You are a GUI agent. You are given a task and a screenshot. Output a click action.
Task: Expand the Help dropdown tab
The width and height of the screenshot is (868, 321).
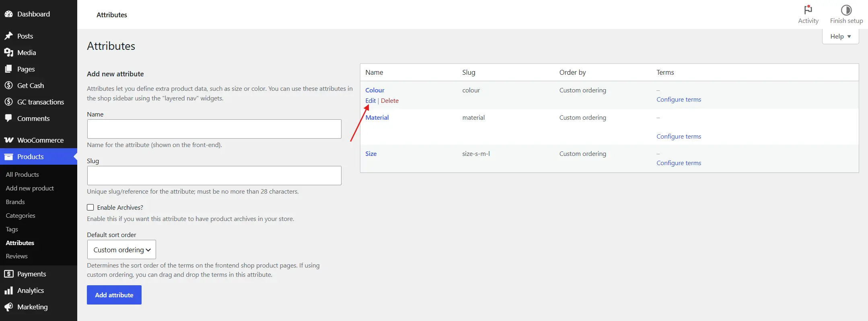841,37
